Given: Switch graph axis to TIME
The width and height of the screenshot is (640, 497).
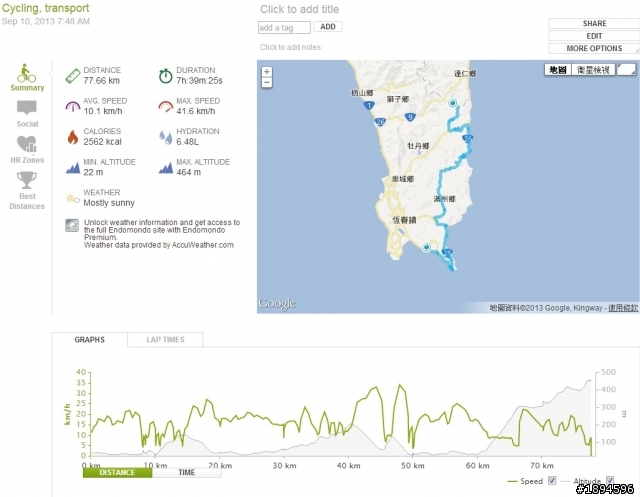Looking at the screenshot, I should pyautogui.click(x=187, y=473).
